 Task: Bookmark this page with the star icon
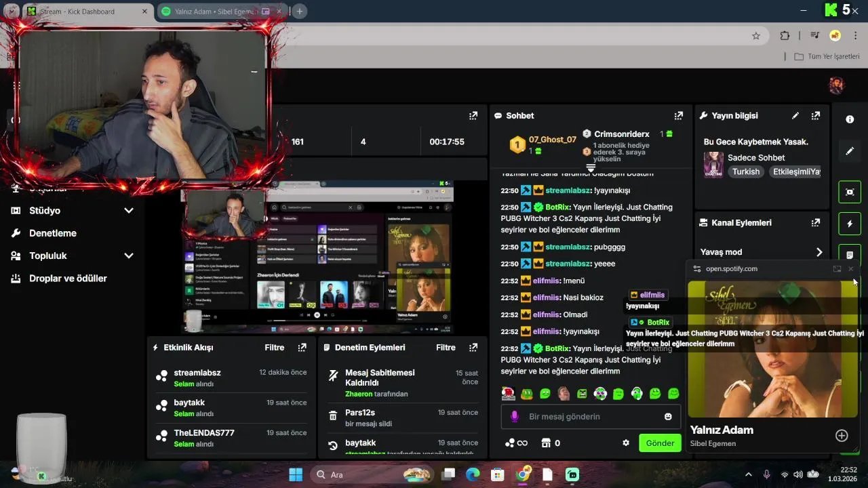click(756, 36)
